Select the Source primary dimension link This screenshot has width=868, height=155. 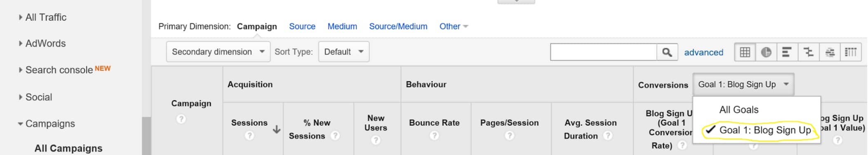[x=302, y=26]
